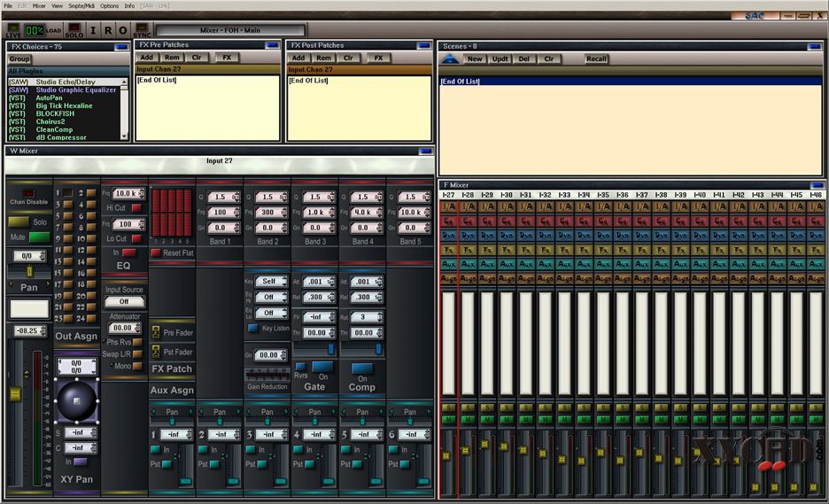Viewport: 829px width, 504px height.
Task: Click the LIVE indicator in the toolbar
Action: tap(13, 30)
